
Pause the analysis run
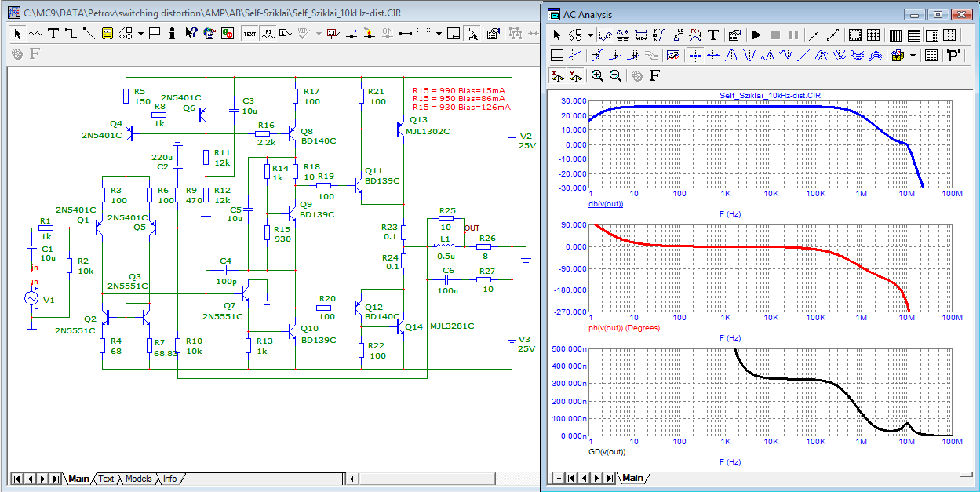pos(793,35)
